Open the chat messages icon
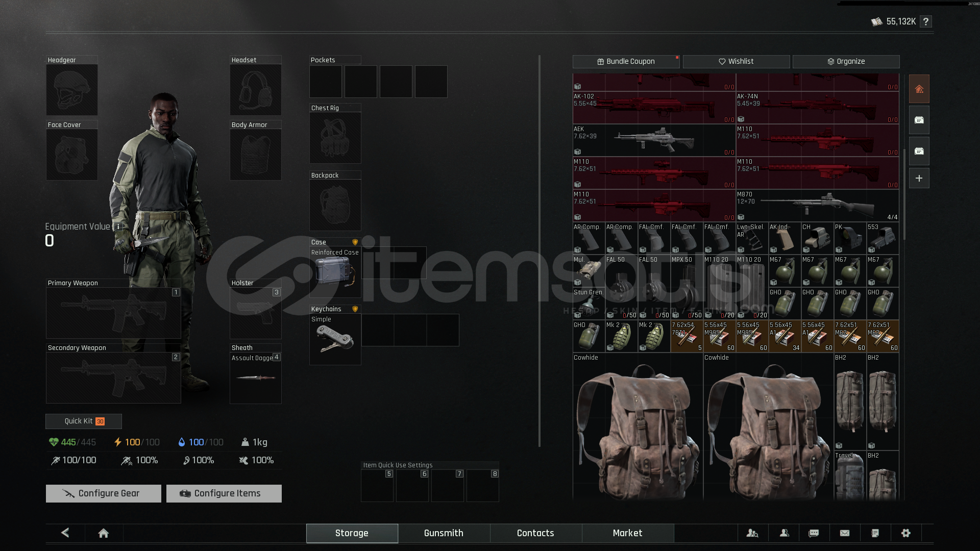980x551 pixels. click(814, 533)
